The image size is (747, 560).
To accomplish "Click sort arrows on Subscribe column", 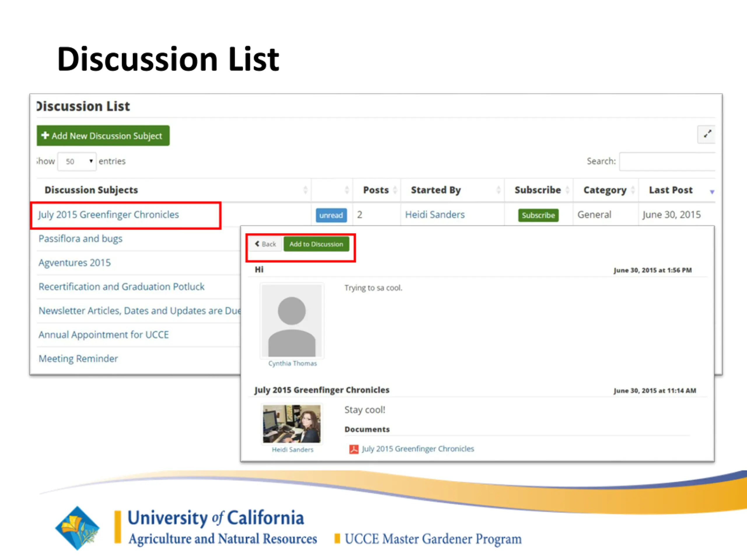I will click(567, 190).
